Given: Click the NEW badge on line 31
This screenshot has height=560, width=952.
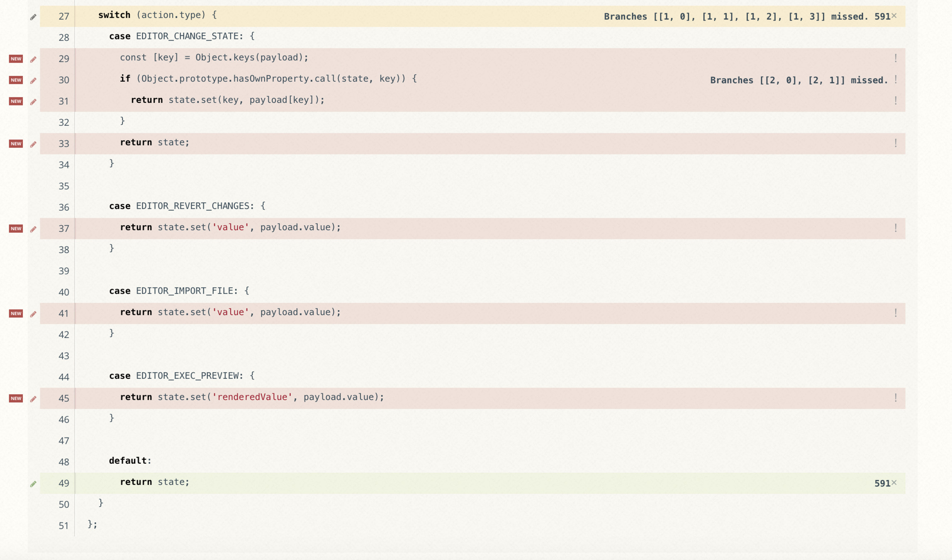Looking at the screenshot, I should click(16, 101).
